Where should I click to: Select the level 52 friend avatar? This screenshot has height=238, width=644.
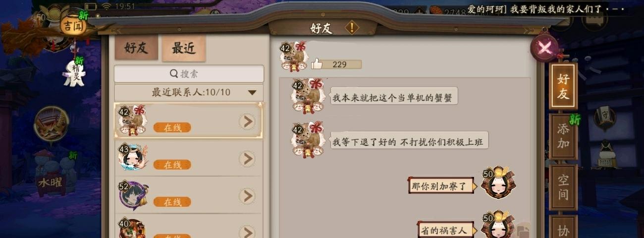[133, 195]
